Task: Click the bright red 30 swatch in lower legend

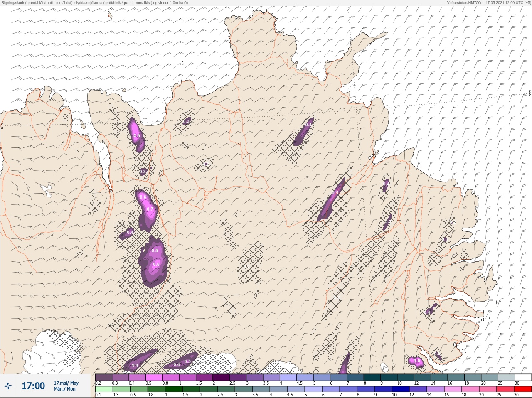Action: tap(523, 390)
